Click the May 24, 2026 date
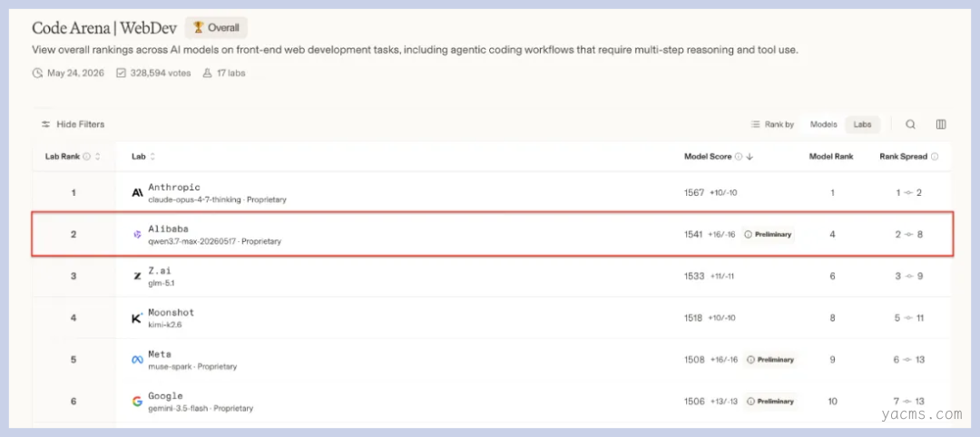 [x=73, y=73]
